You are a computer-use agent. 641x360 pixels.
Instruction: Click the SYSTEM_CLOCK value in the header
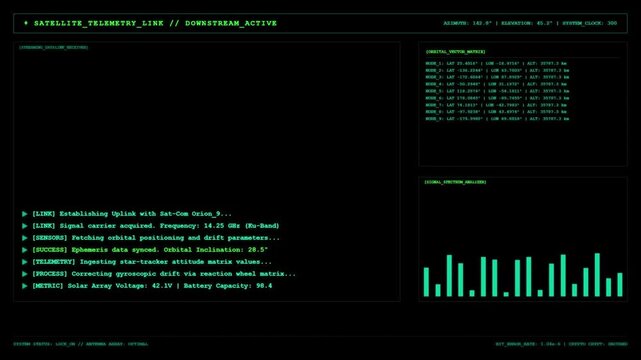[x=589, y=23]
